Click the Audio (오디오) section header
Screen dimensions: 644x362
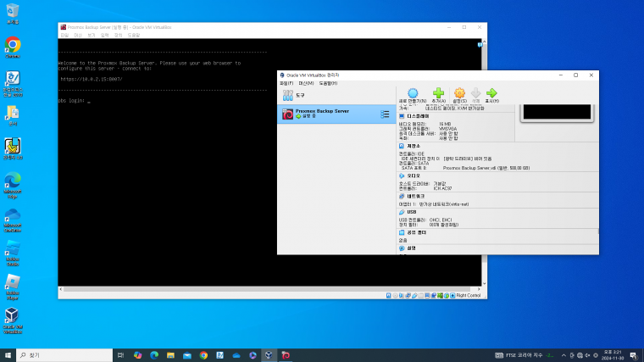pos(414,175)
